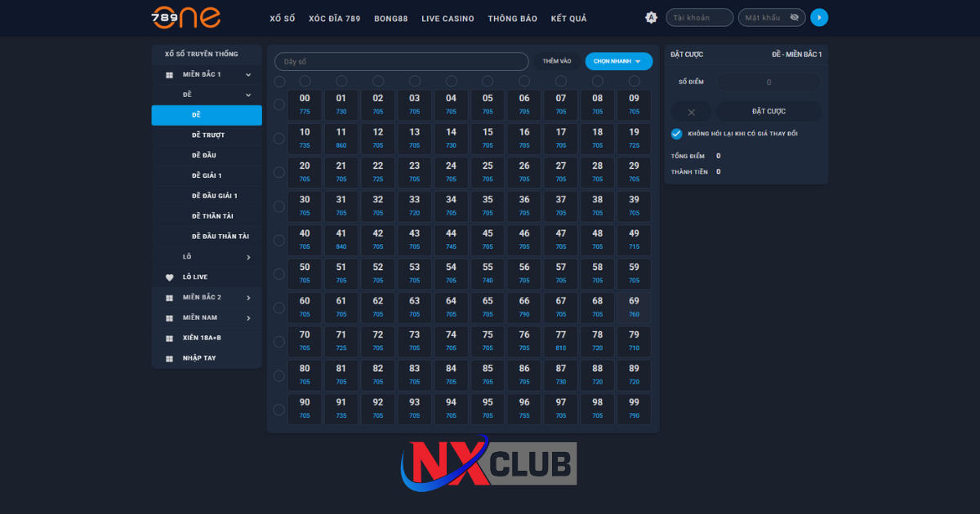Select the row radio for numbers 50-59

[x=279, y=274]
